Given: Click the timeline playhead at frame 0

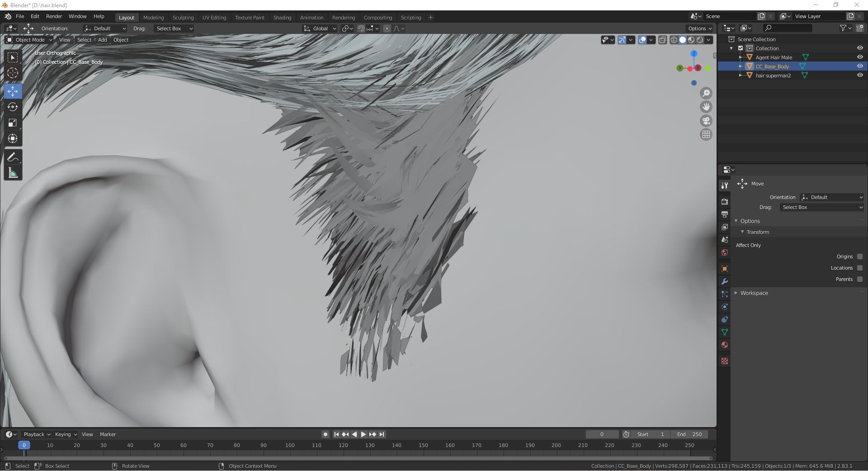Looking at the screenshot, I should 24,445.
